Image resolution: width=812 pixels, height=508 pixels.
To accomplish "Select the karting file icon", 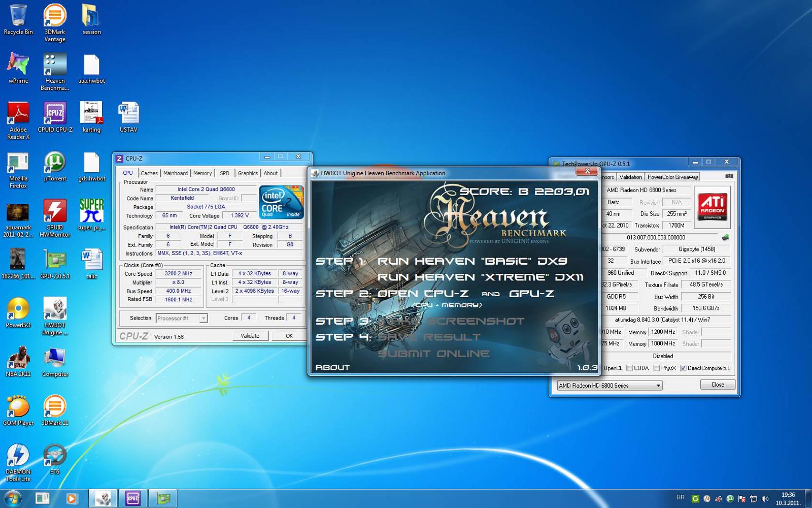I will (x=91, y=118).
